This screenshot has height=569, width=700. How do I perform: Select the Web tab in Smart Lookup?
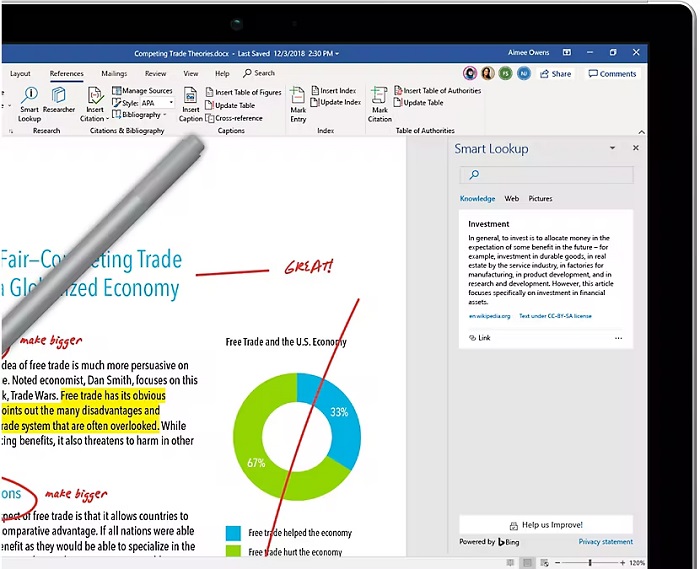pyautogui.click(x=511, y=199)
